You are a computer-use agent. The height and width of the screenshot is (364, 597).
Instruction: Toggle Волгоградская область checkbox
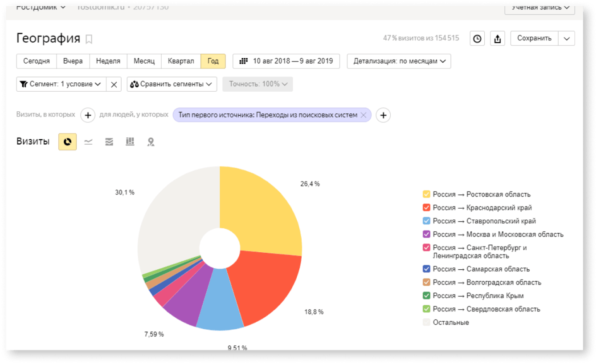(x=426, y=282)
